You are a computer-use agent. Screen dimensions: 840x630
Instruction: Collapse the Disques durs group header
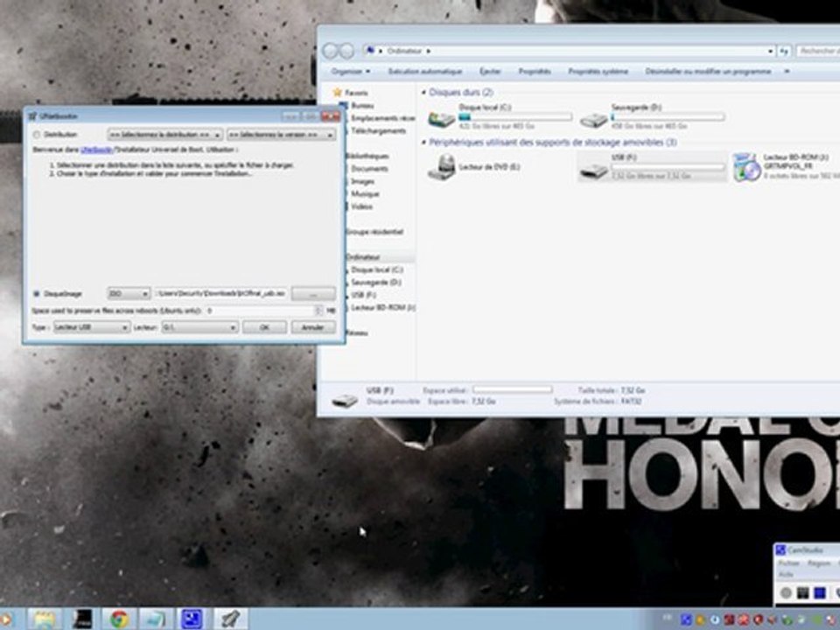tap(423, 93)
